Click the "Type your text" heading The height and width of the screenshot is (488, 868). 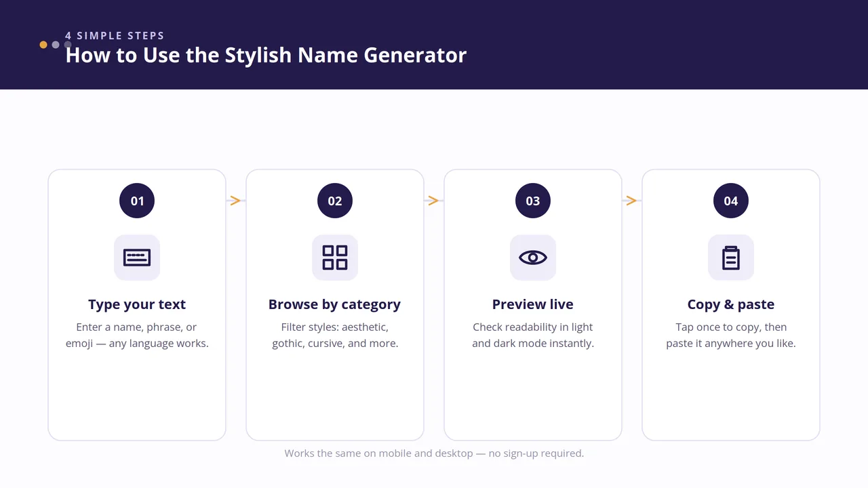pyautogui.click(x=137, y=304)
